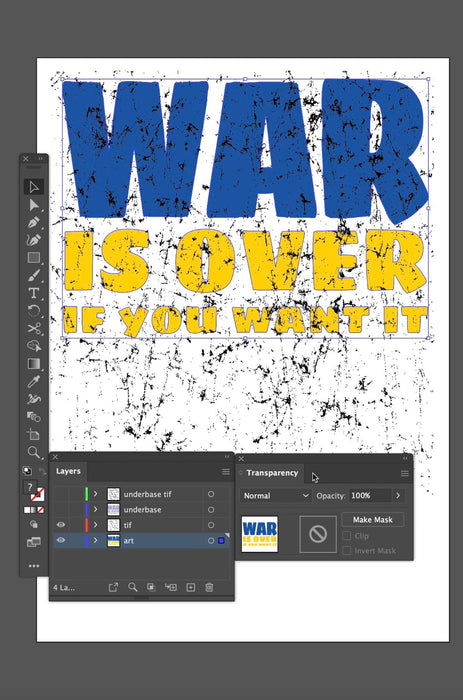Expand the tif layer
This screenshot has height=700, width=463.
pyautogui.click(x=95, y=525)
